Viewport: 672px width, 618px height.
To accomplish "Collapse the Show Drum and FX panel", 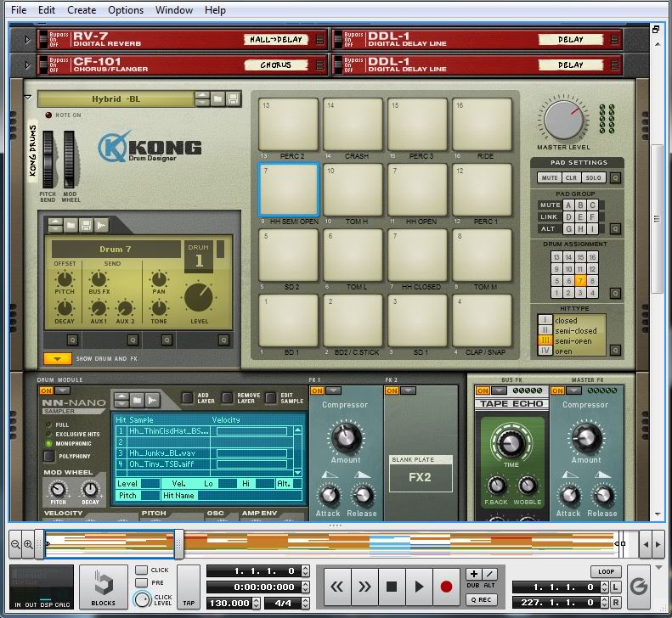I will point(57,359).
